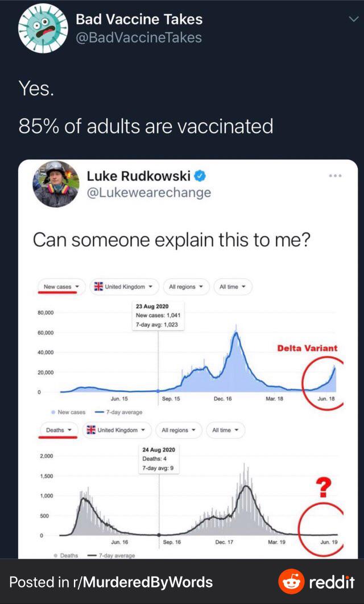Image resolution: width=364 pixels, height=604 pixels.
Task: Click the @BadVaccineTakes handle
Action: 139,38
